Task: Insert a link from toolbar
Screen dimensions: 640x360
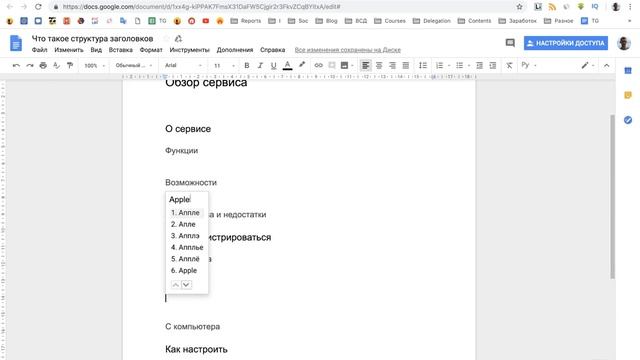Action: click(318, 65)
